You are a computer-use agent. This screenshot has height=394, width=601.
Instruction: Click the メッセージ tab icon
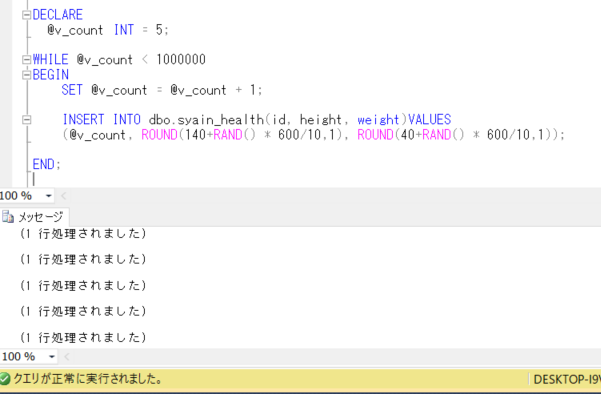(8, 217)
